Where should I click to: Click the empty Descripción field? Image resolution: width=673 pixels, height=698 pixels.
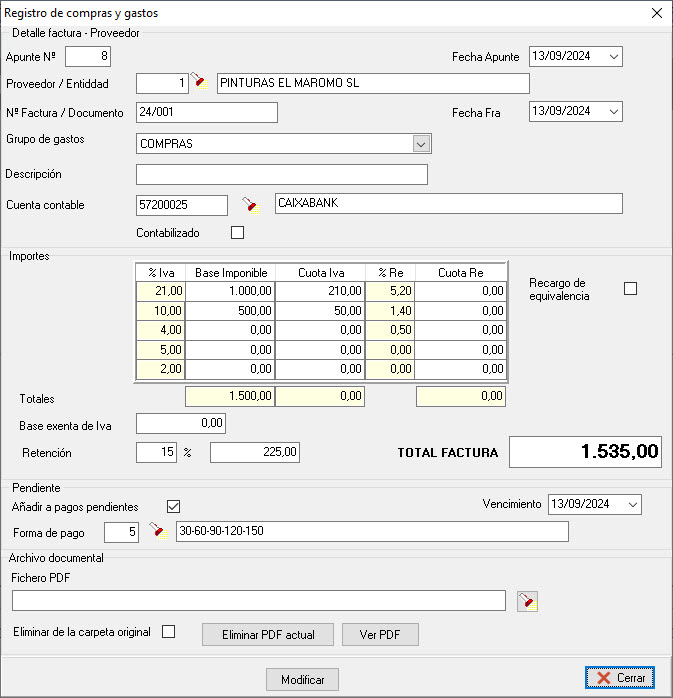click(282, 174)
